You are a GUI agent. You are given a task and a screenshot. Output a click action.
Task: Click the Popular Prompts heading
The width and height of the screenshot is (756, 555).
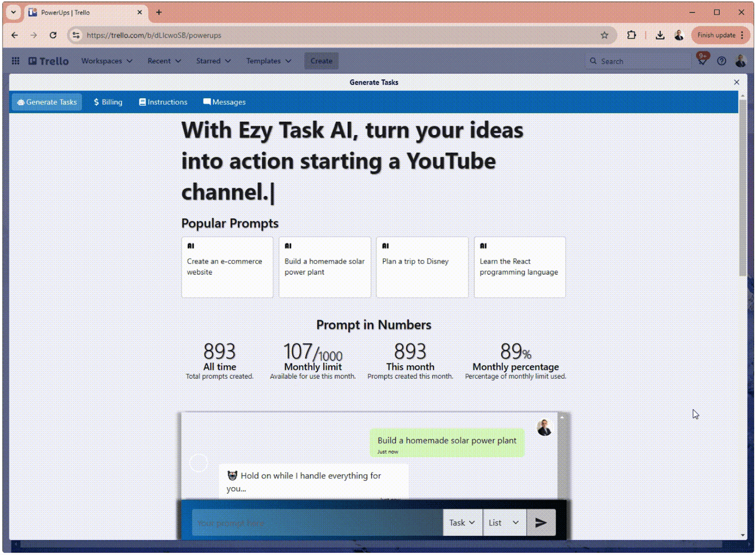230,223
